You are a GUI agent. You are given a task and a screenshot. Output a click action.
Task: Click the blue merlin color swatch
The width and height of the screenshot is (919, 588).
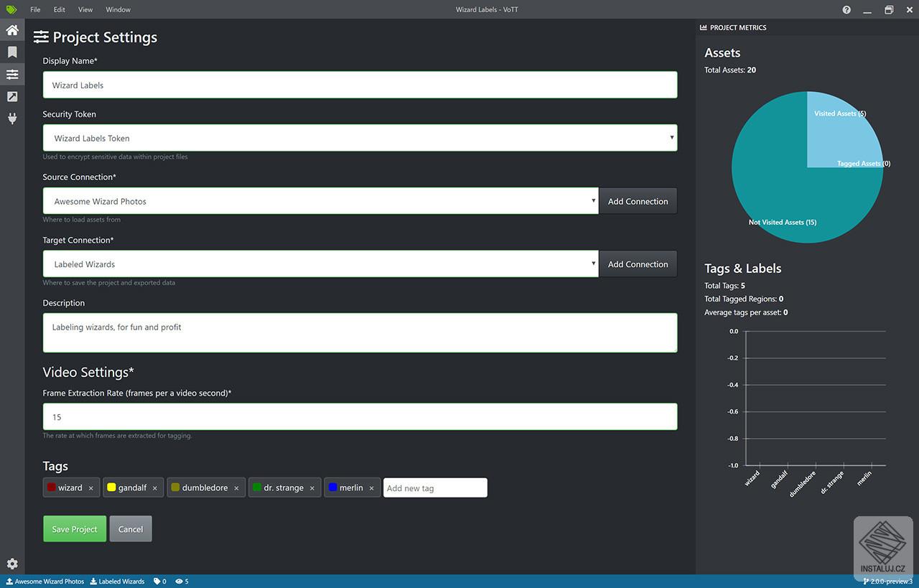click(332, 487)
